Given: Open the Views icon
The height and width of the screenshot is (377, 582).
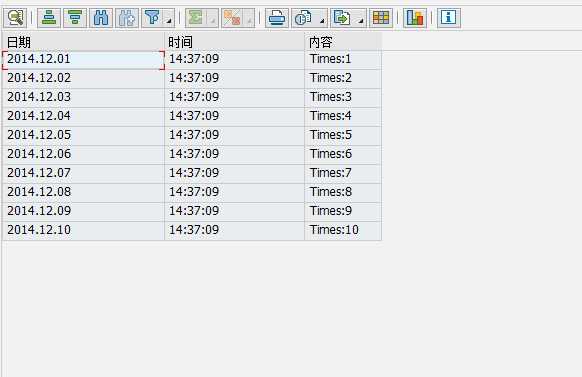Looking at the screenshot, I should point(303,18).
